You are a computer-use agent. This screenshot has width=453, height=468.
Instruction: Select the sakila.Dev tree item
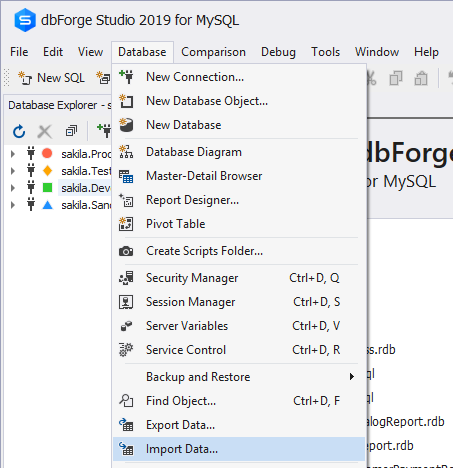click(86, 188)
